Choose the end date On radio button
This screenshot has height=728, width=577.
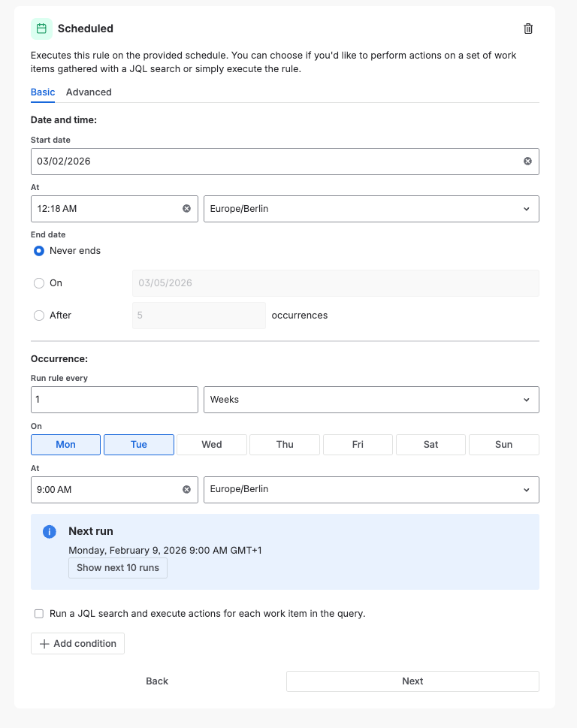(39, 283)
